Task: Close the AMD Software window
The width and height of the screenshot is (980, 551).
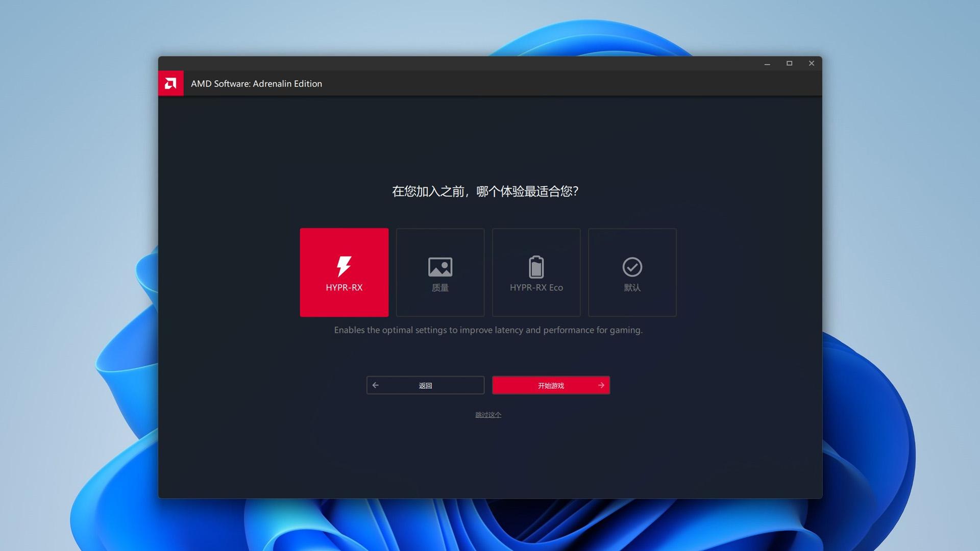Action: (812, 63)
